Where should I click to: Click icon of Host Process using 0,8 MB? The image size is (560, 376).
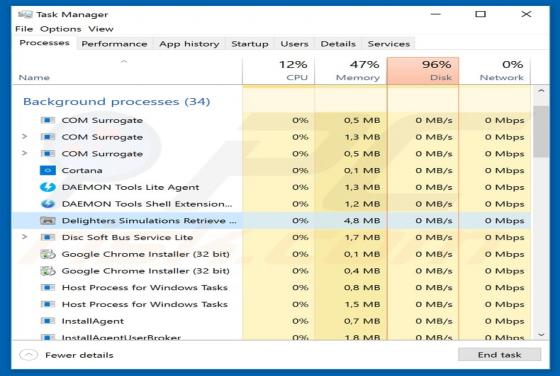tap(48, 287)
